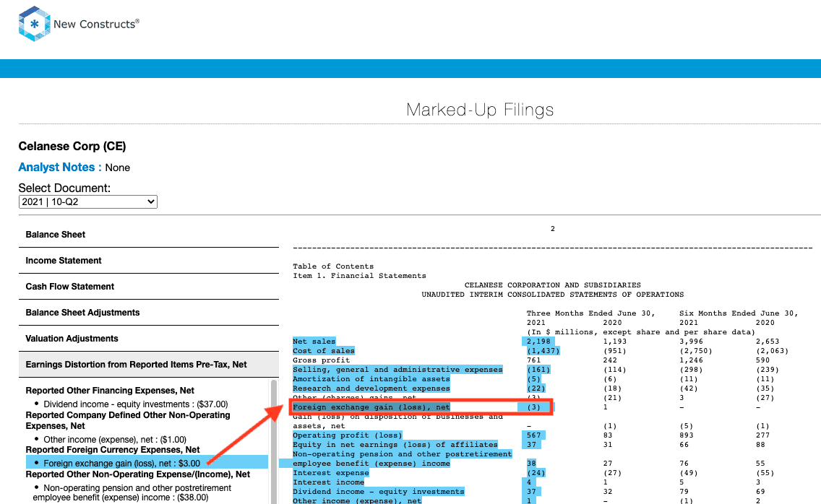Screen dimensions: 821x504
Task: Click the Celanese Corp (CE) company heading
Action: click(72, 146)
